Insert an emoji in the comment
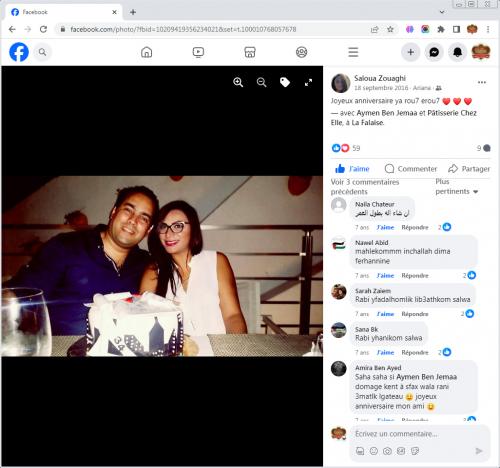The width and height of the screenshot is (500, 468). [x=374, y=451]
